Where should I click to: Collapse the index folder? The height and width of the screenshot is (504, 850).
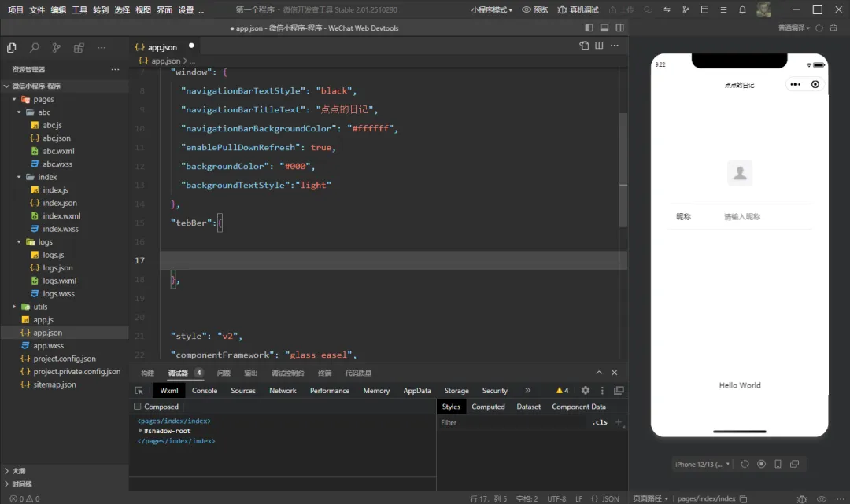click(x=19, y=177)
